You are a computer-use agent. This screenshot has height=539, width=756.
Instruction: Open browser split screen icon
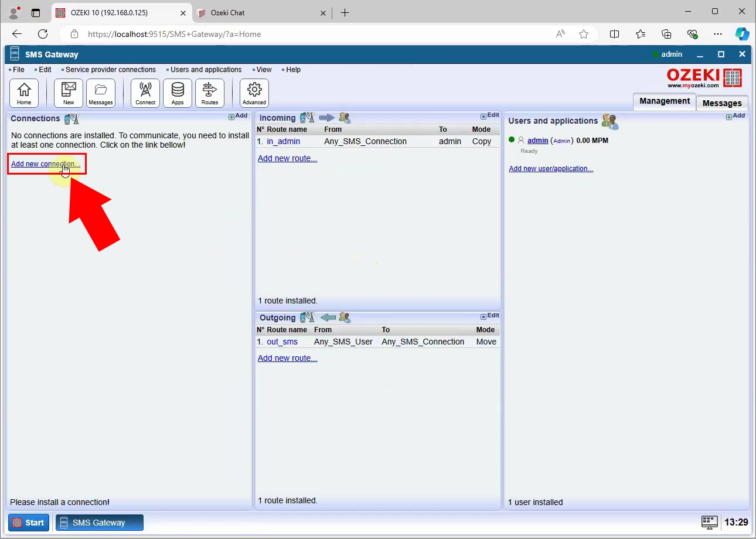pos(614,34)
